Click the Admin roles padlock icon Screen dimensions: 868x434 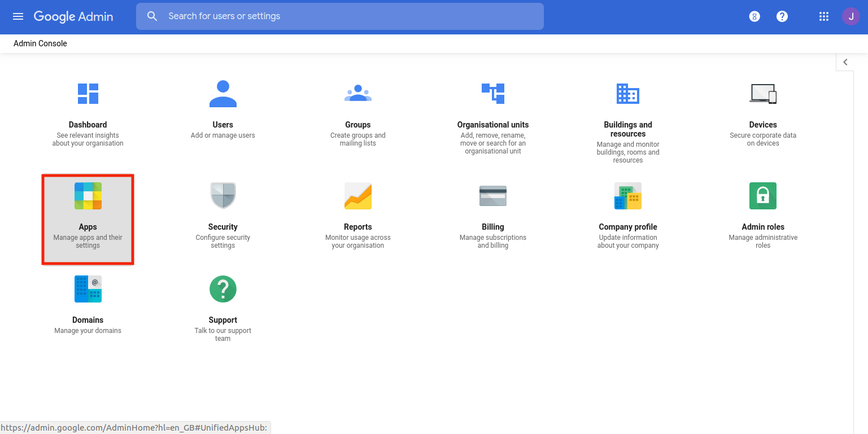point(763,196)
